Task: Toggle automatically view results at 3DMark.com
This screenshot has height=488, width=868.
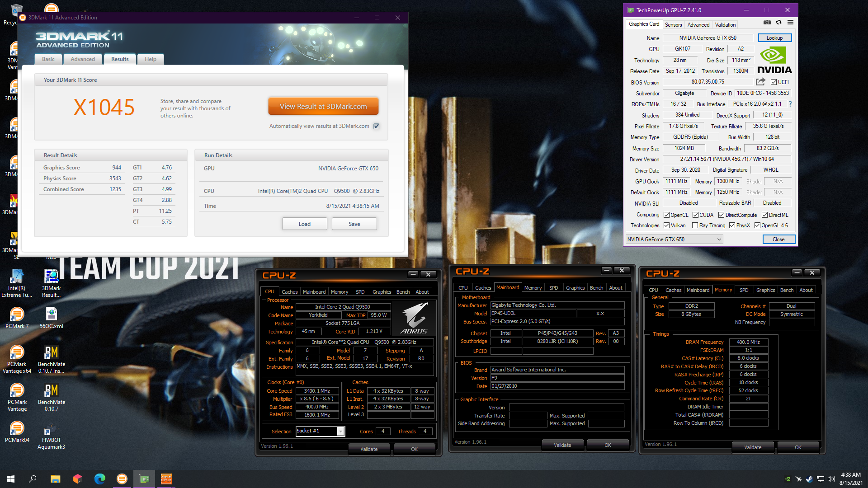Action: pos(376,126)
